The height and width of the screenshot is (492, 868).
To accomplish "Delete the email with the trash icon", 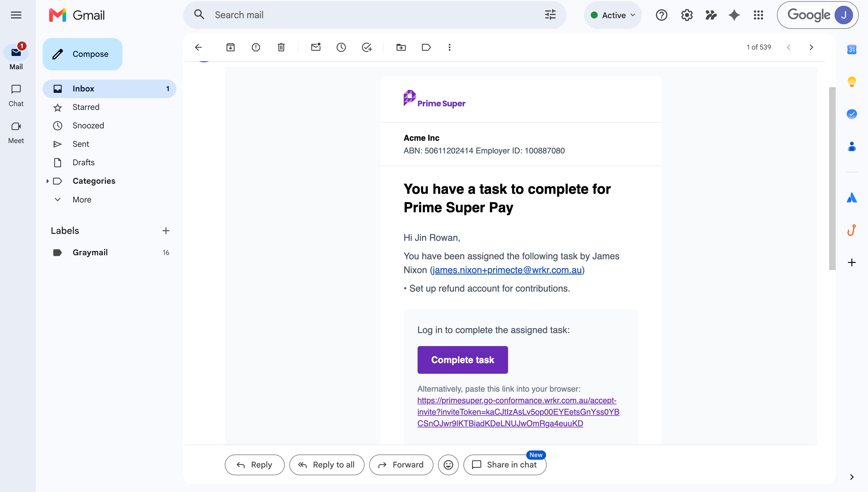I will pos(281,47).
